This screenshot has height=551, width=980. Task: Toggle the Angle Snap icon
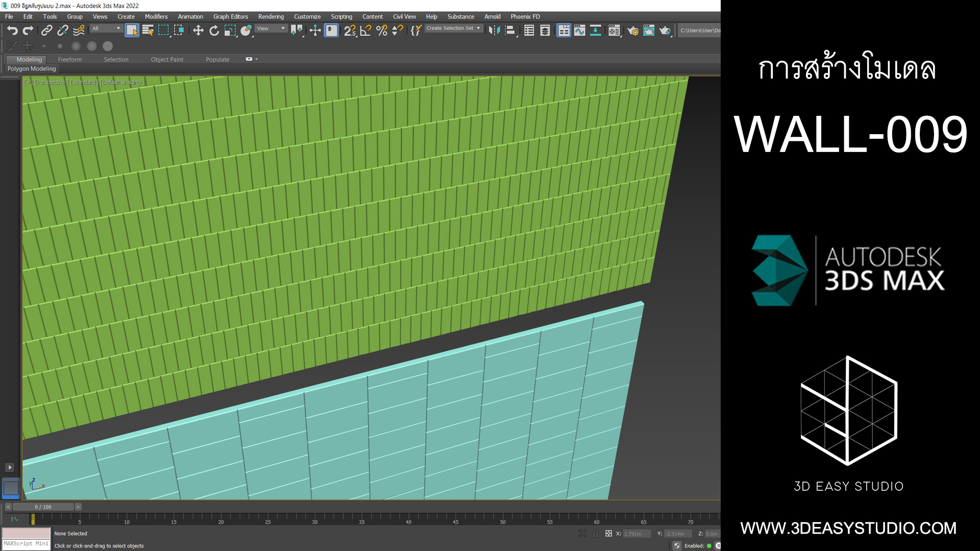(365, 31)
